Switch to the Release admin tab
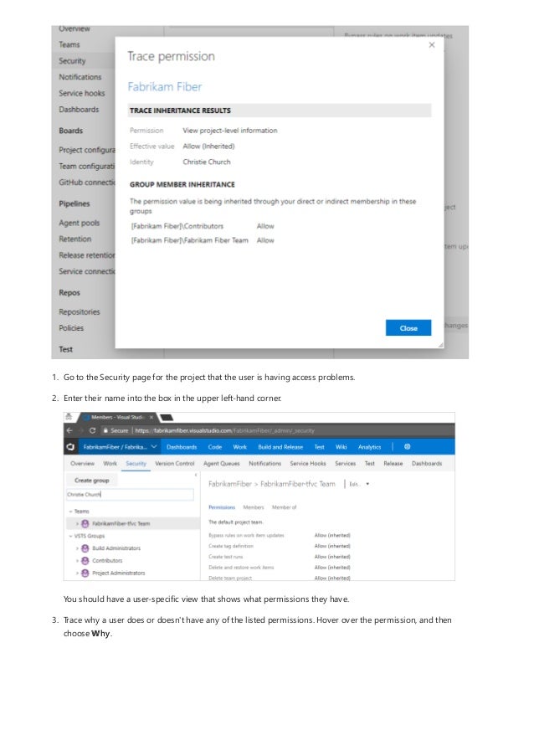 point(393,463)
